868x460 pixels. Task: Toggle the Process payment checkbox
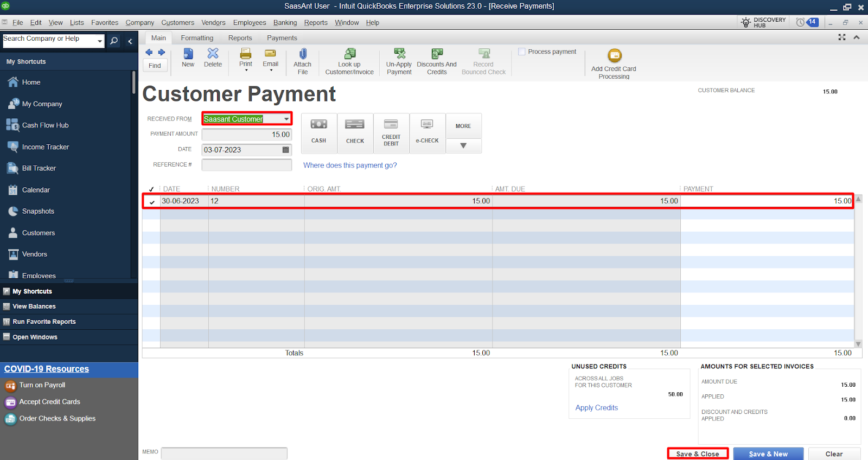tap(521, 52)
